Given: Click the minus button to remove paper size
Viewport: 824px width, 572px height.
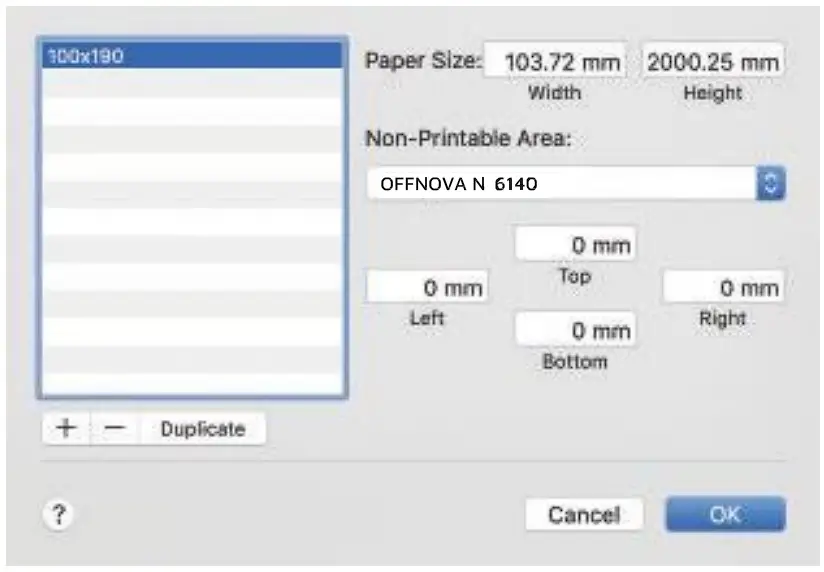Looking at the screenshot, I should pyautogui.click(x=115, y=428).
